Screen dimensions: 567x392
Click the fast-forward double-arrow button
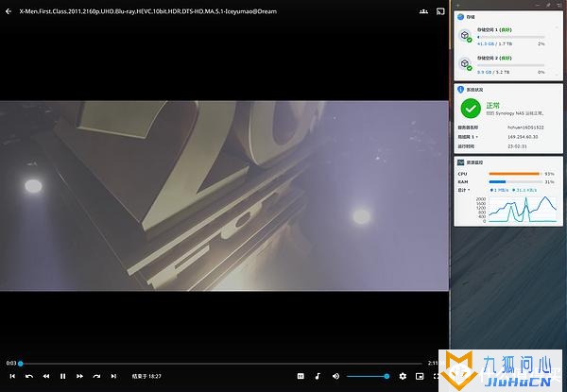(79, 376)
